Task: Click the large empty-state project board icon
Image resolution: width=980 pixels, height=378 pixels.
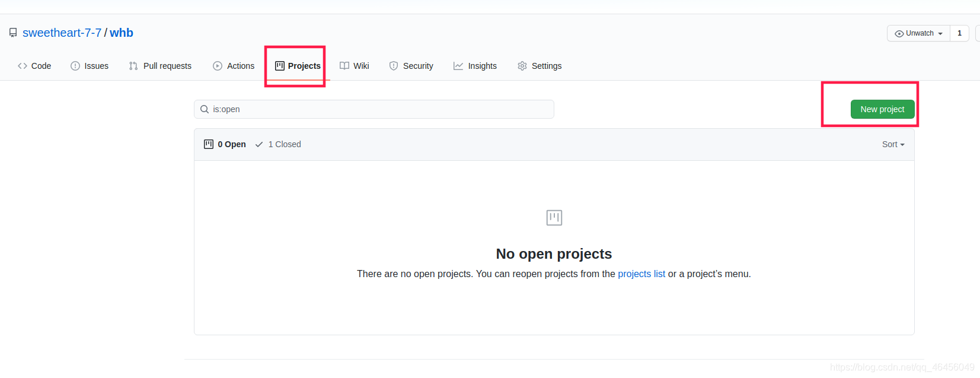Action: tap(554, 218)
